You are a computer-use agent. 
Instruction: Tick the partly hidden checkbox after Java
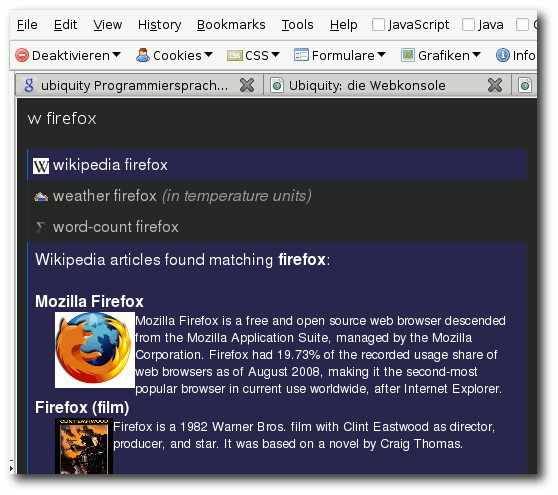522,25
